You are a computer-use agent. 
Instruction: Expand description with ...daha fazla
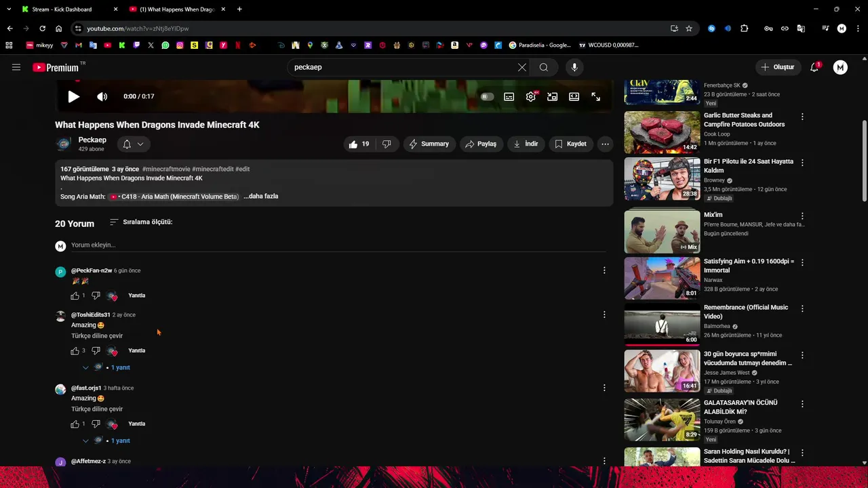point(261,197)
